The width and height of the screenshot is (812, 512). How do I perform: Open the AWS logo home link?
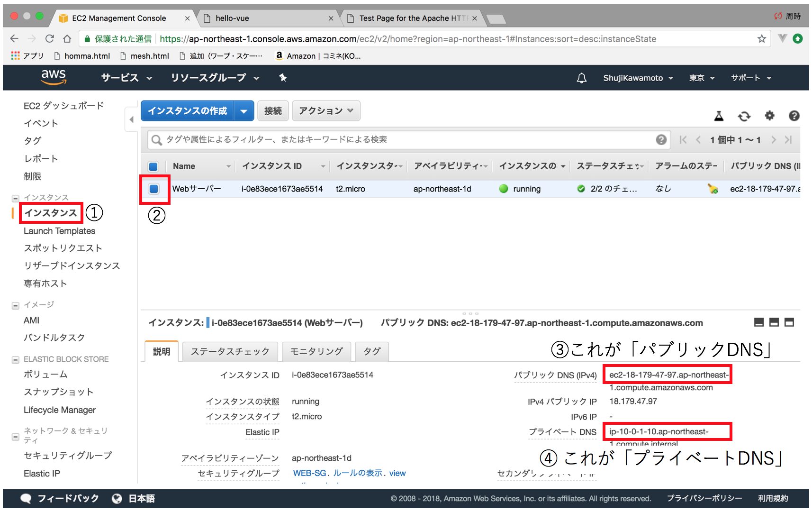[x=54, y=77]
